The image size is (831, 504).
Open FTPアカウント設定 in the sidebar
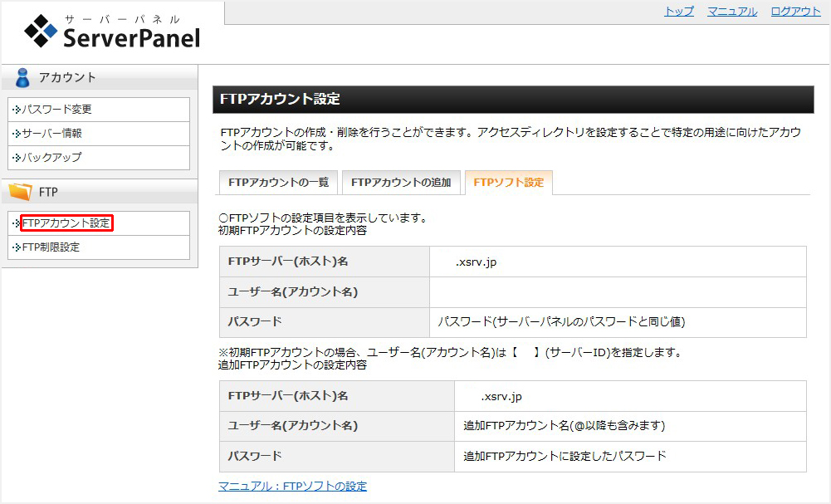pos(66,223)
